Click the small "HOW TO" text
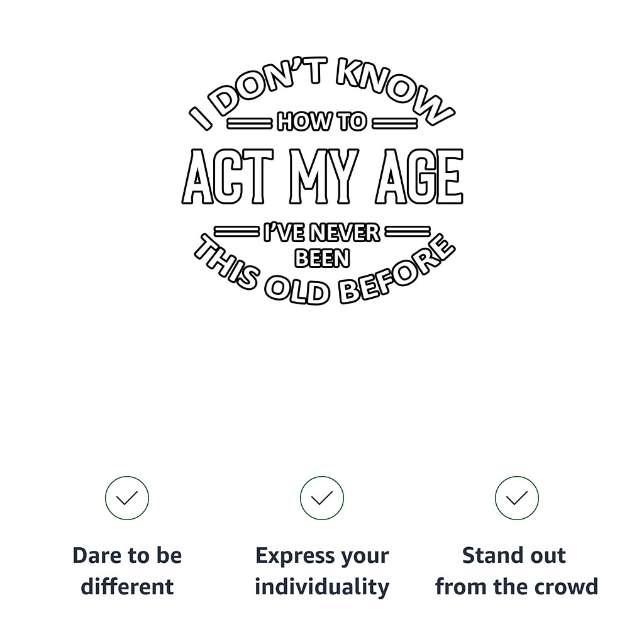Image resolution: width=644 pixels, height=644 pixels. 321,122
